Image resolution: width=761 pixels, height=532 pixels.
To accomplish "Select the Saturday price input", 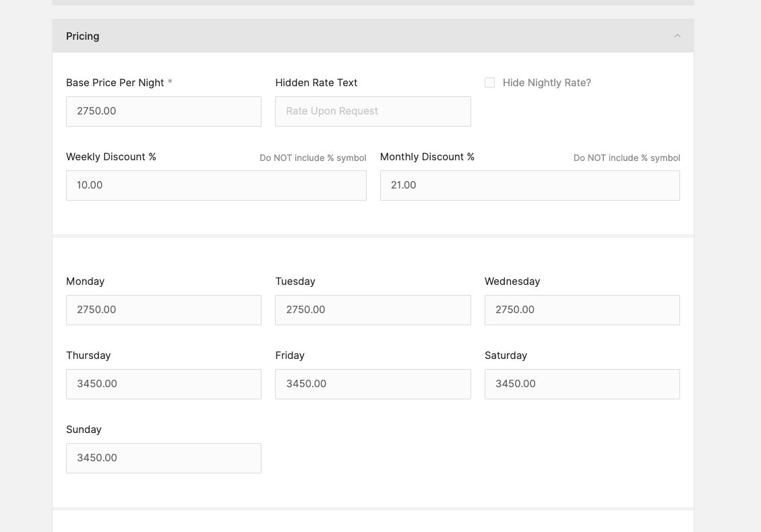I will pos(582,384).
